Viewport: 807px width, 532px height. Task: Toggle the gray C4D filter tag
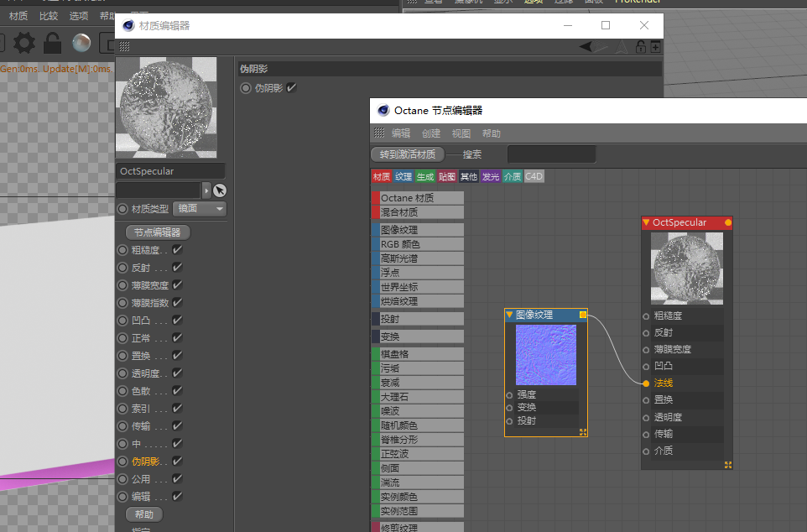click(x=534, y=177)
